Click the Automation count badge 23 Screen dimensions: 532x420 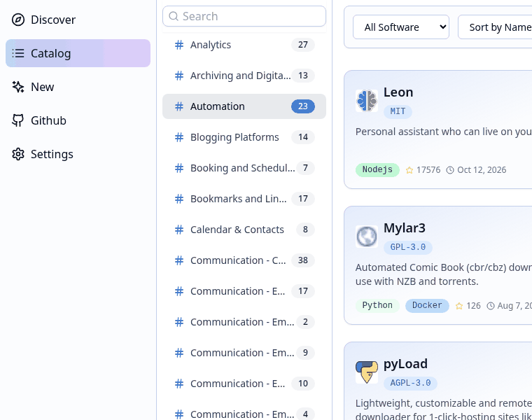coord(303,106)
